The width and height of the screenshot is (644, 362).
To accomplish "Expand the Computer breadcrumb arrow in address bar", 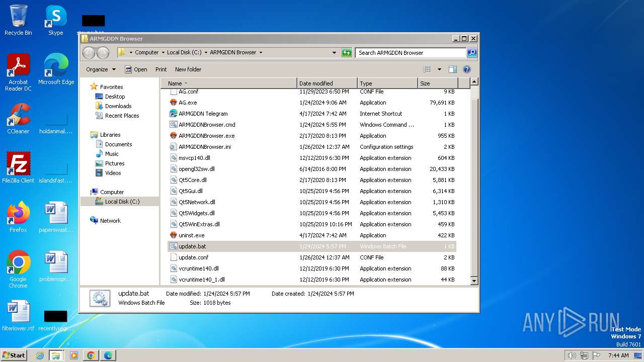I will pos(163,52).
